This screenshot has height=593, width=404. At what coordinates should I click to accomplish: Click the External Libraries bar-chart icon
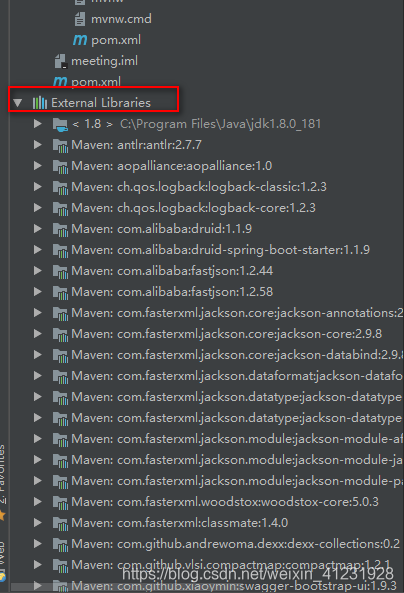pos(40,102)
